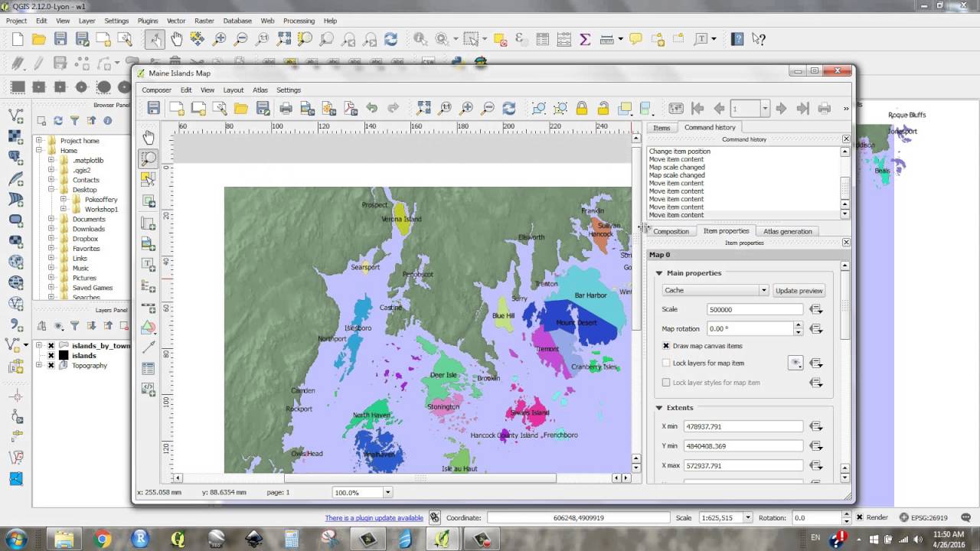This screenshot has height=551, width=980.
Task: Collapse the Home tree node
Action: coord(39,151)
